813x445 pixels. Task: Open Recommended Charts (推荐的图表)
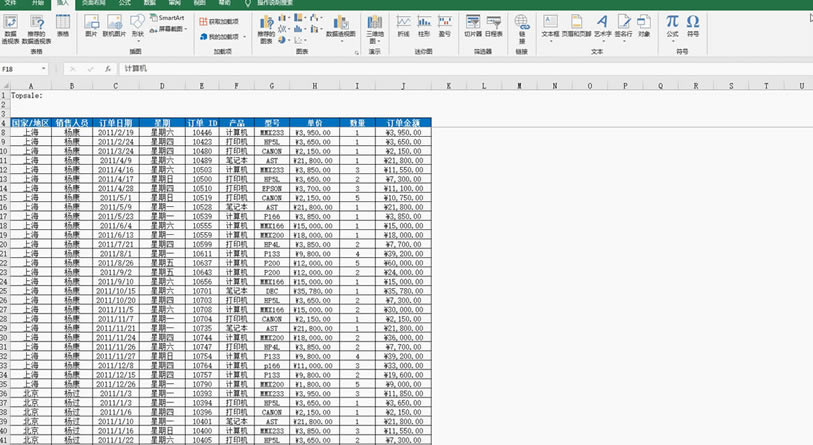point(266,30)
